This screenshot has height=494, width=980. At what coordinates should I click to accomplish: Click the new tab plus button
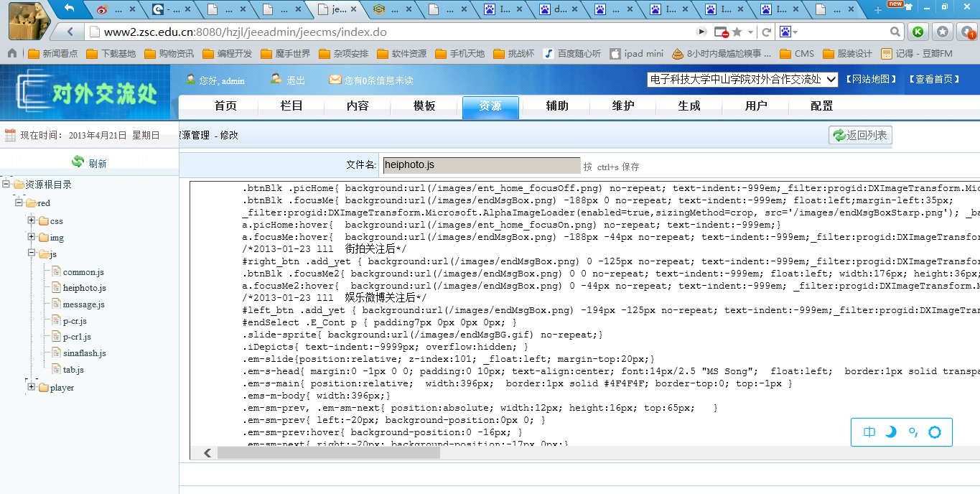coord(877,10)
